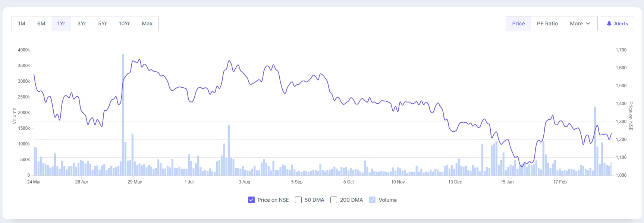The width and height of the screenshot is (644, 223).
Task: Toggle the Volume checkbox
Action: pyautogui.click(x=372, y=200)
